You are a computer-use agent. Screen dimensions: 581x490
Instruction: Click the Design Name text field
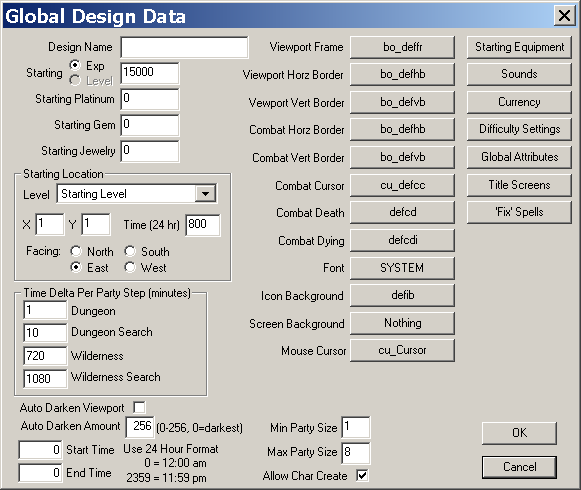pos(185,47)
